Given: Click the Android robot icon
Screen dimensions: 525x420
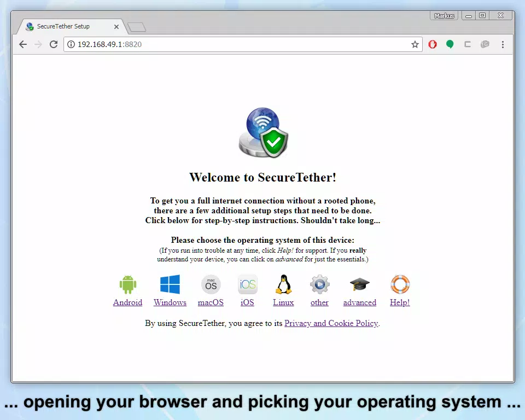Looking at the screenshot, I should point(127,284).
